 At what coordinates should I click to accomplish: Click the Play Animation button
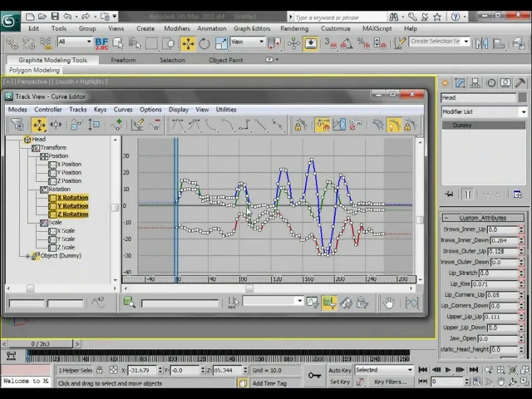point(448,370)
